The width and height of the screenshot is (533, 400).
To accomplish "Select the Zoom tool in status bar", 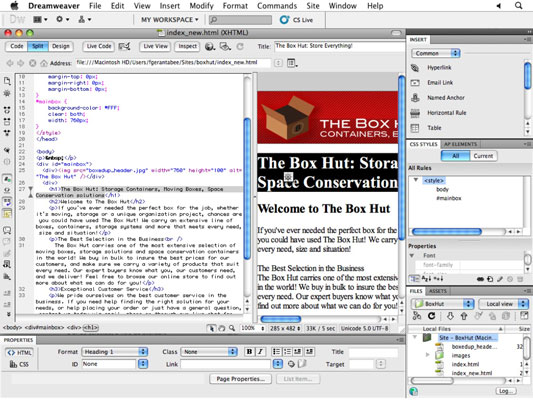I will (232, 328).
